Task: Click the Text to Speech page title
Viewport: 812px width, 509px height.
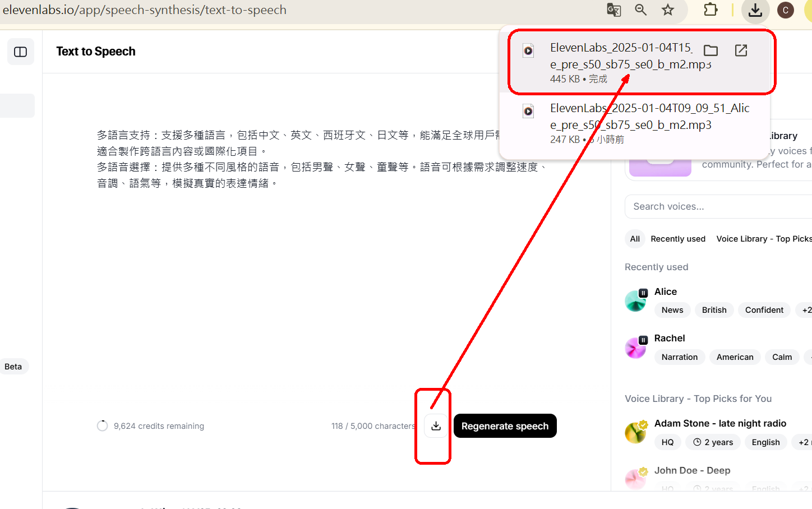Action: tap(96, 52)
